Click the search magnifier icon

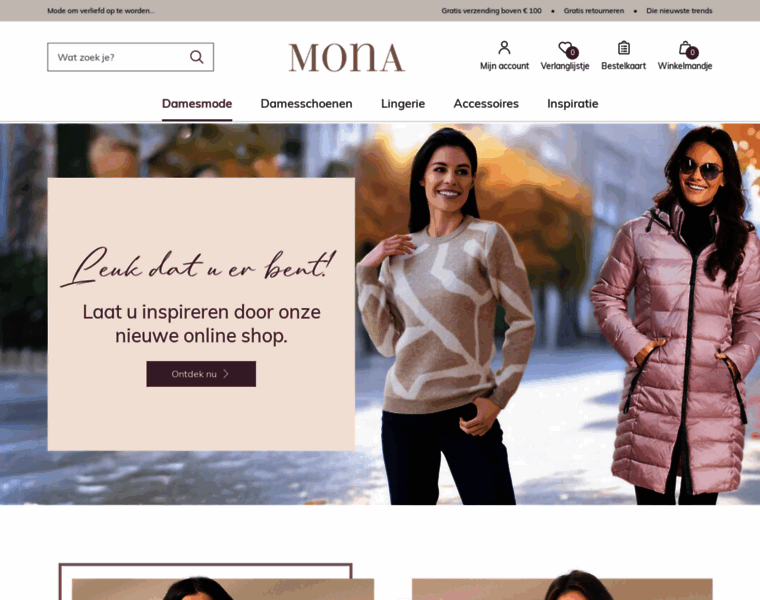point(196,57)
